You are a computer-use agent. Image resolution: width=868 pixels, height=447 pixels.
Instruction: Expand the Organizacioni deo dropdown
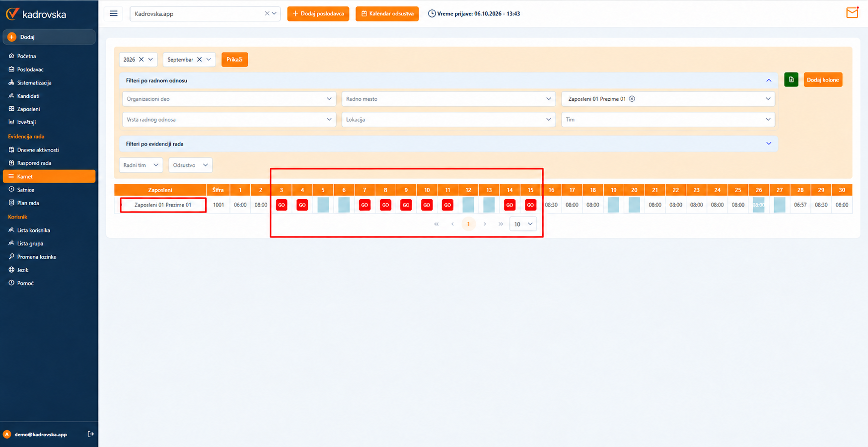pos(229,99)
